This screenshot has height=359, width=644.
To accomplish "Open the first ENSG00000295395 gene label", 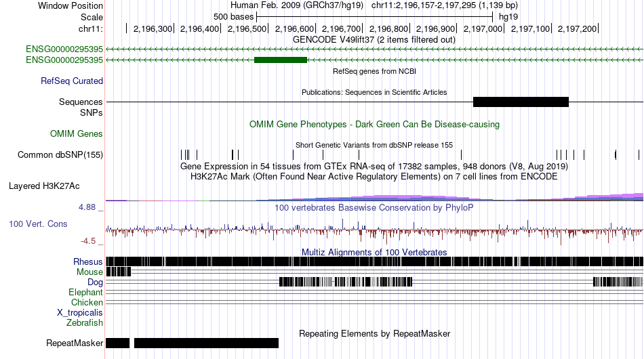I will point(64,49).
